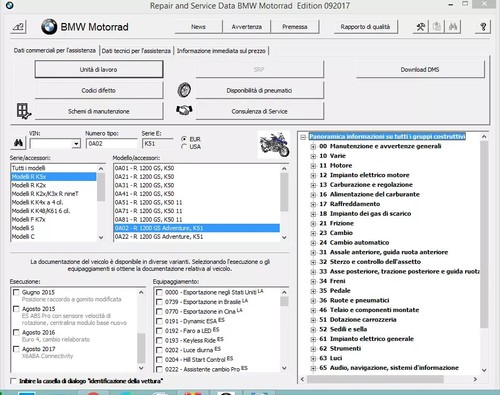The height and width of the screenshot is (395, 500).
Task: Click the Avvertenza button
Action: (x=247, y=27)
